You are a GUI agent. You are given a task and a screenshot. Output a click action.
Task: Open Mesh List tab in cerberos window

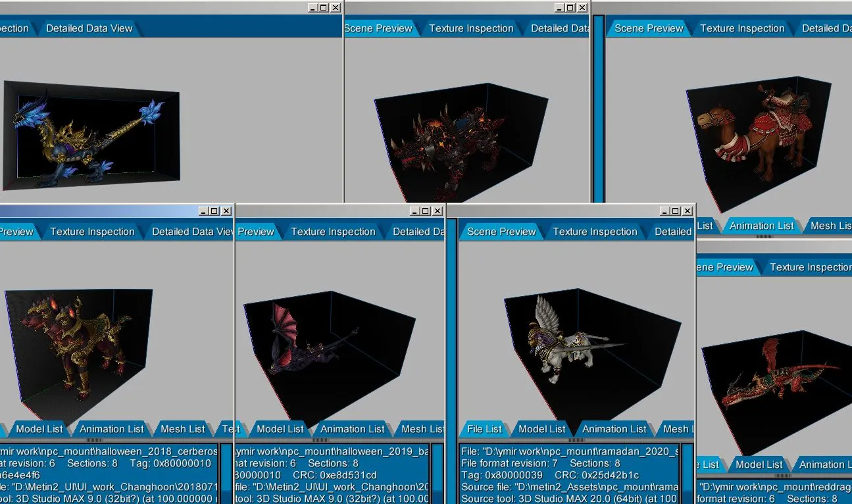point(183,429)
